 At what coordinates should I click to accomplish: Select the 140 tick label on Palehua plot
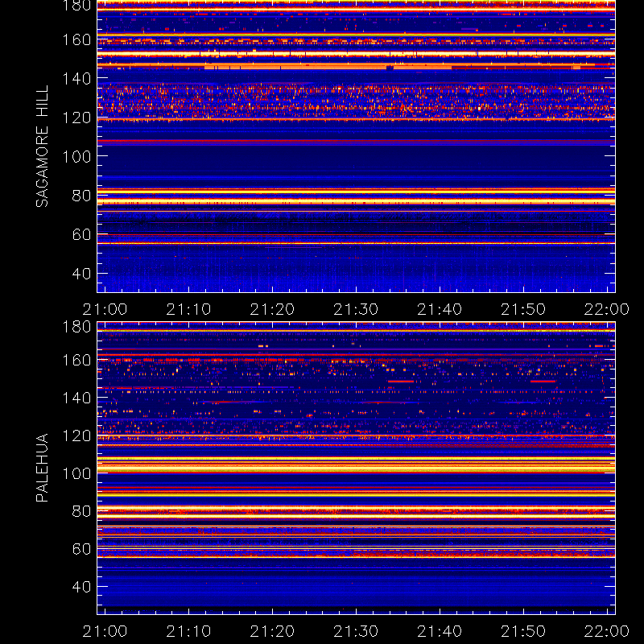point(76,398)
